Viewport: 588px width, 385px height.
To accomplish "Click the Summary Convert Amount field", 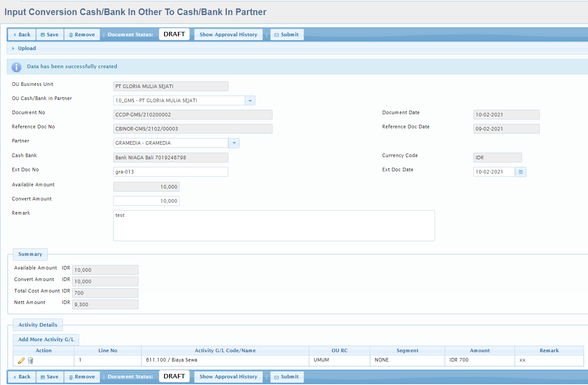I will tap(105, 281).
